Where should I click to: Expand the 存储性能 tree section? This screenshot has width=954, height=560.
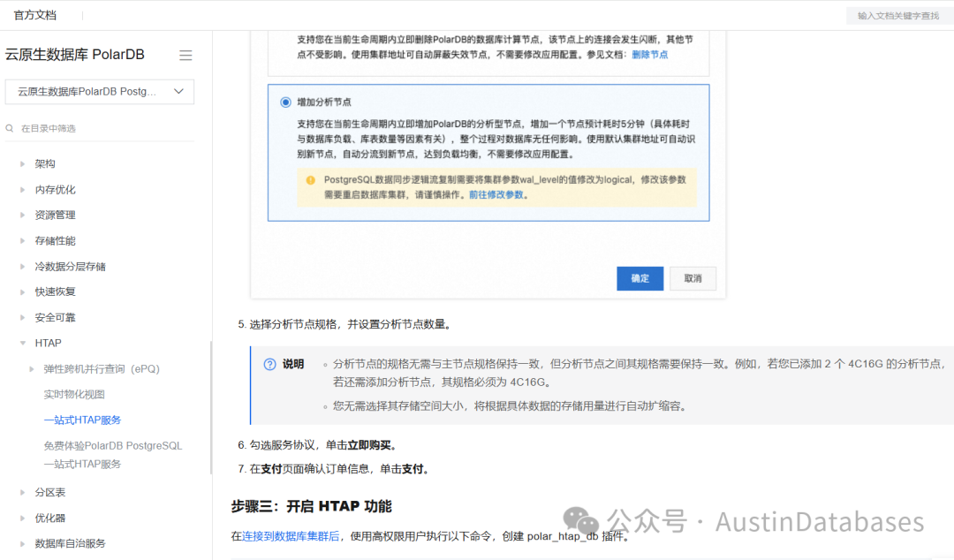[x=22, y=240]
